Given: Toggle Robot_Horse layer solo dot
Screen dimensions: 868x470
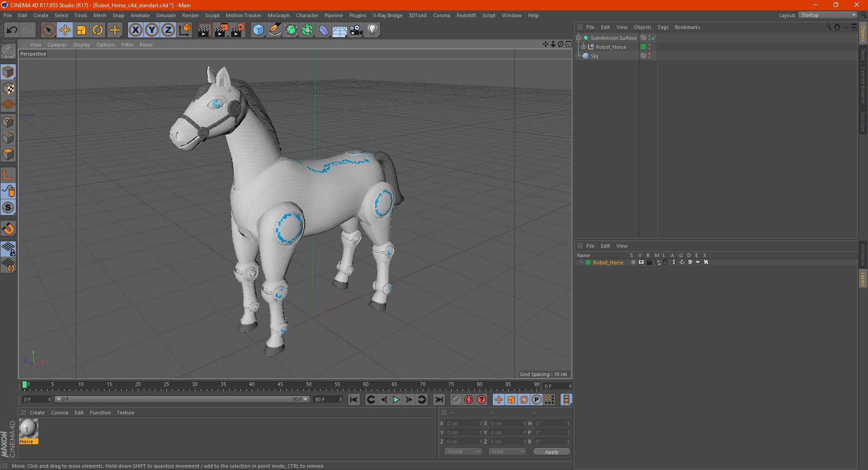Looking at the screenshot, I should 633,262.
